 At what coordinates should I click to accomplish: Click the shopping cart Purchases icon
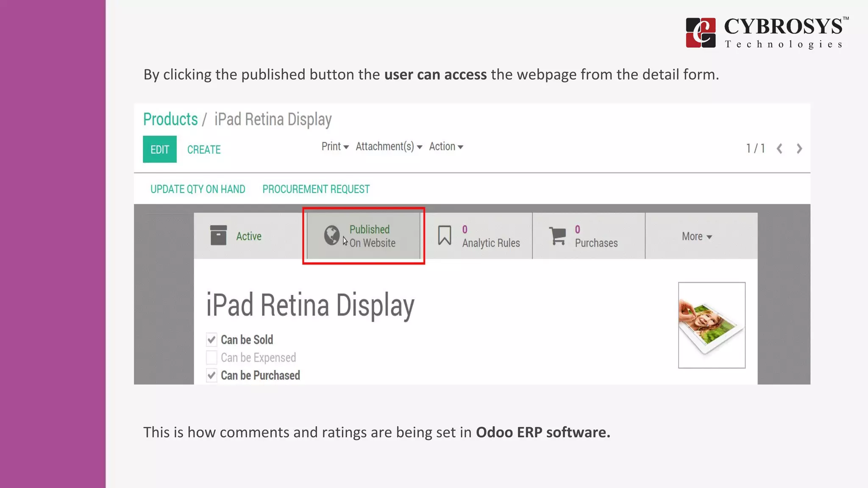point(558,236)
